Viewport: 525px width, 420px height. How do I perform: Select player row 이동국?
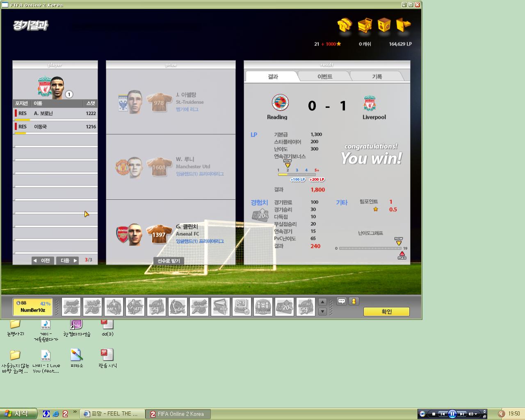tap(55, 127)
